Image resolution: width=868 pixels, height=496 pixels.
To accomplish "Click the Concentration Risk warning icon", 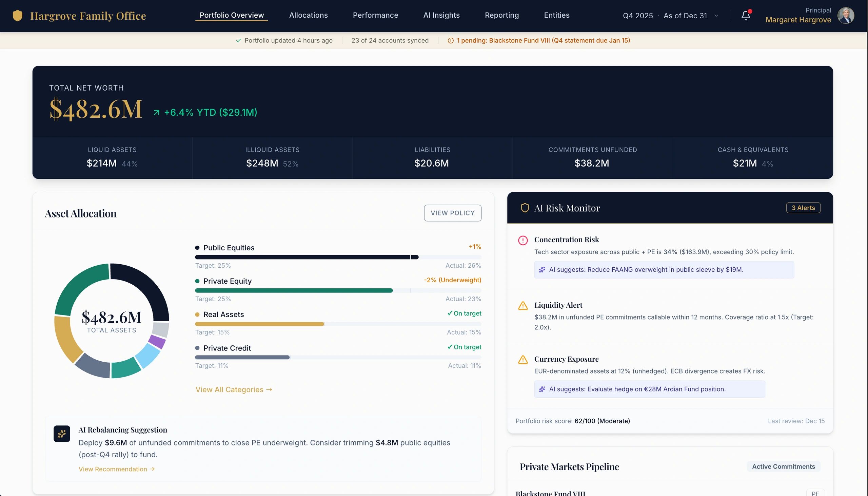I will click(523, 240).
